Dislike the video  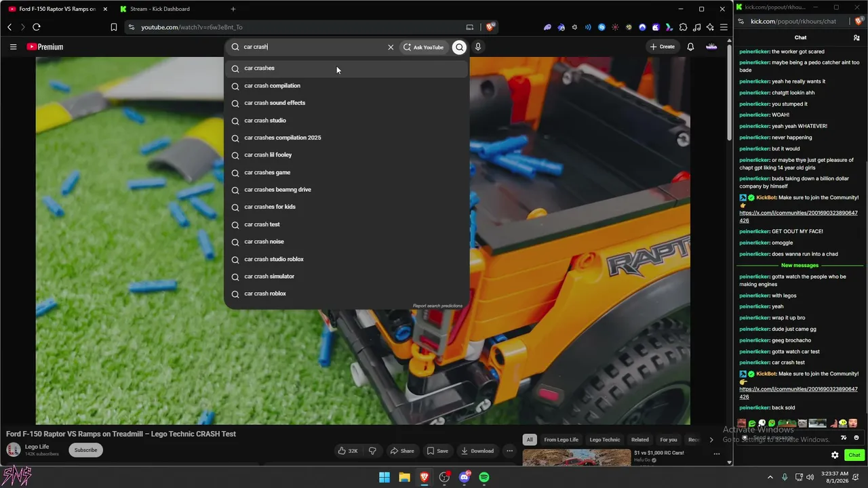pyautogui.click(x=372, y=451)
